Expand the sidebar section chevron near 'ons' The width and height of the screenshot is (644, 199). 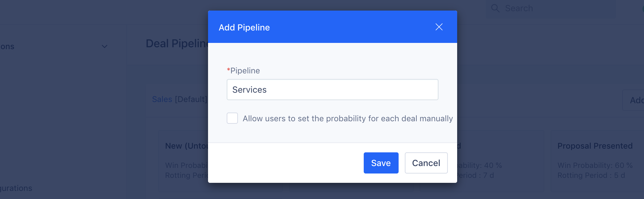[105, 46]
